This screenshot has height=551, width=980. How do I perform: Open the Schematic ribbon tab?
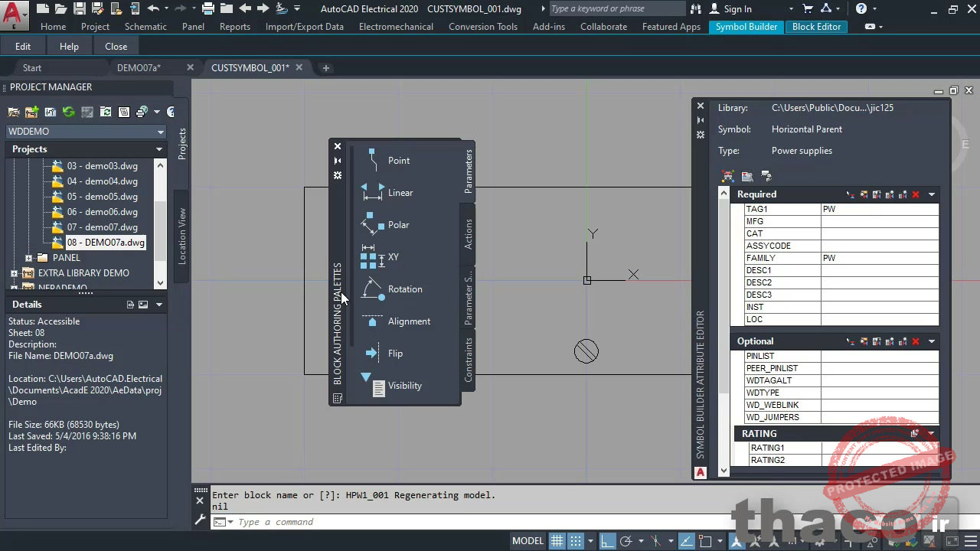point(145,26)
